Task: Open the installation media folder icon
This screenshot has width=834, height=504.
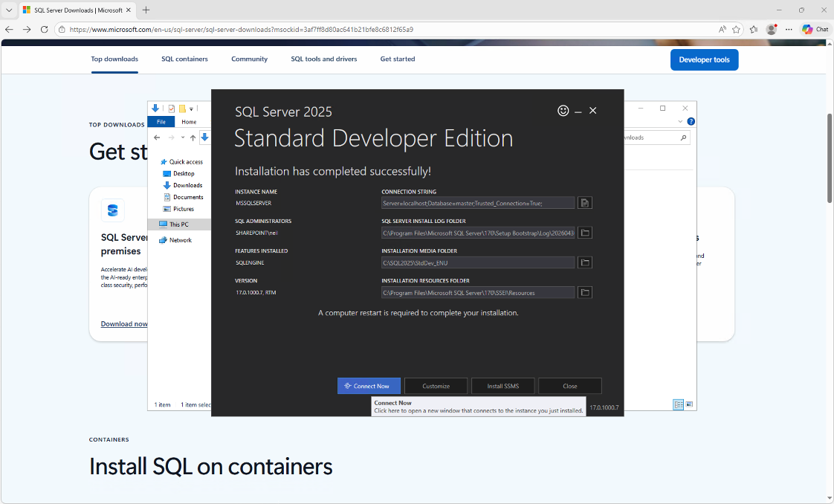Action: 585,262
